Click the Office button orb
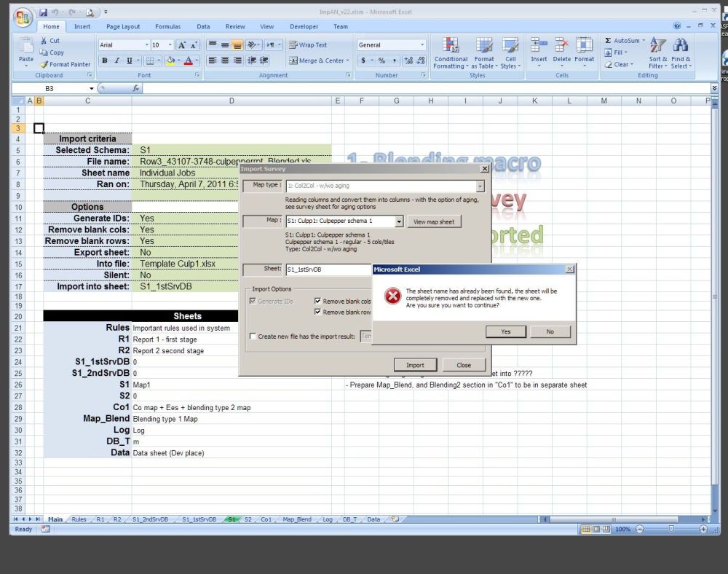This screenshot has width=728, height=574. click(x=23, y=16)
